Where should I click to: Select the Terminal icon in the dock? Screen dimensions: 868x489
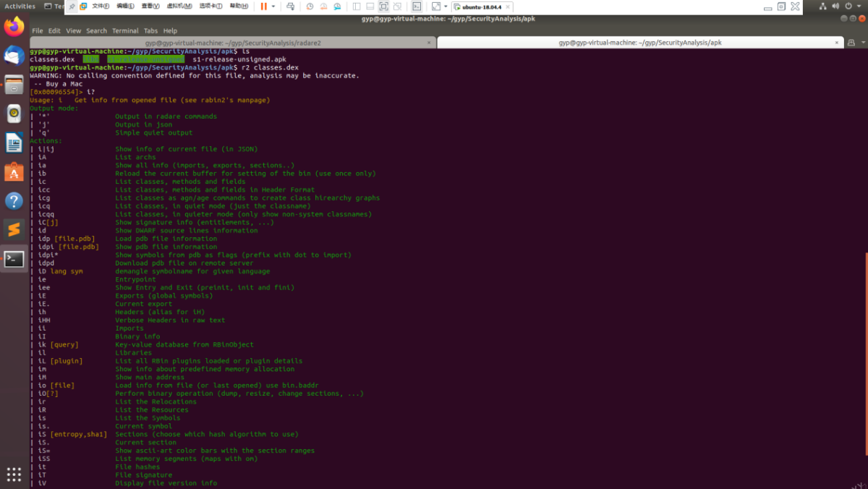(x=14, y=258)
